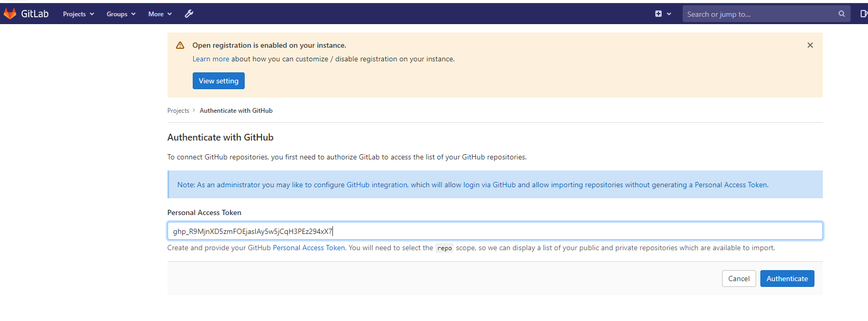The width and height of the screenshot is (868, 321).
Task: Open the new item plus dropdown
Action: (663, 14)
